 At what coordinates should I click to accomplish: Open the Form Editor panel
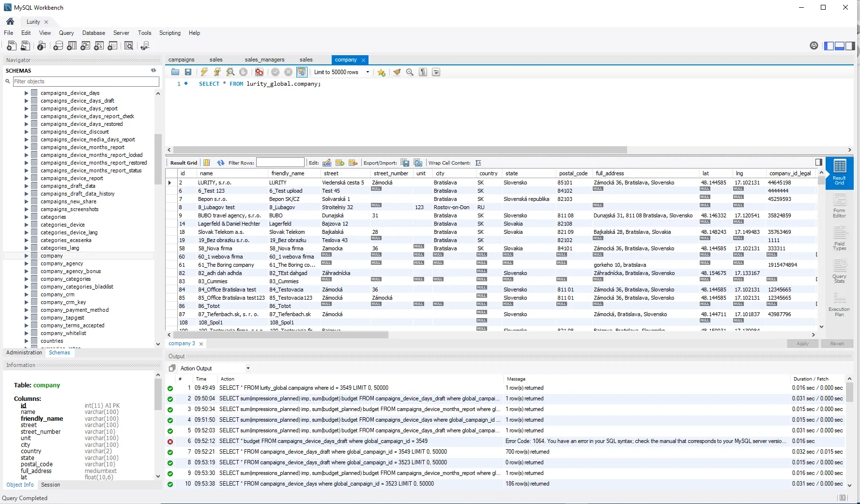pos(839,205)
